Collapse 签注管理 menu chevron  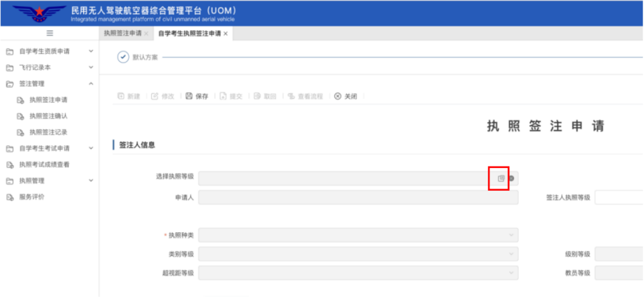coord(91,84)
